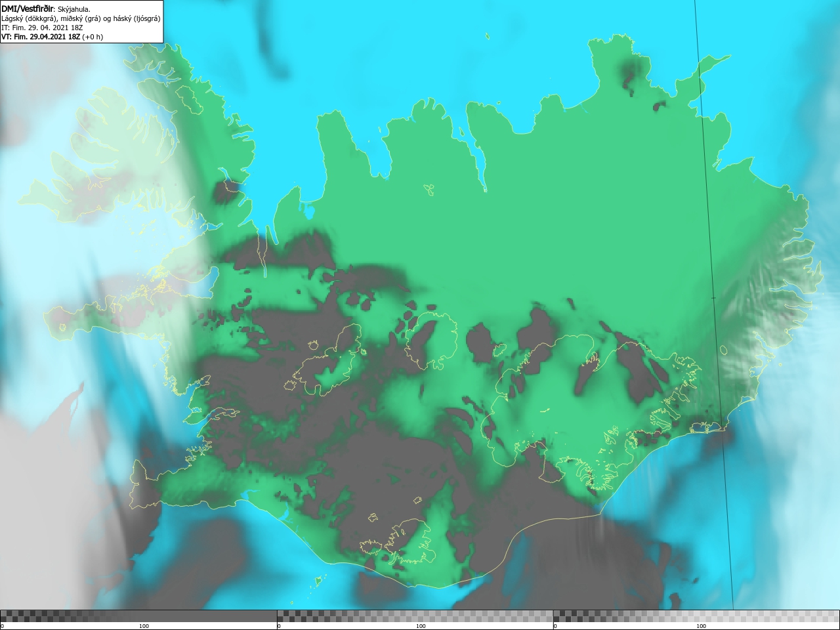The height and width of the screenshot is (630, 840).
Task: Click the light grey high-cloud colour scale
Action: pos(696,616)
